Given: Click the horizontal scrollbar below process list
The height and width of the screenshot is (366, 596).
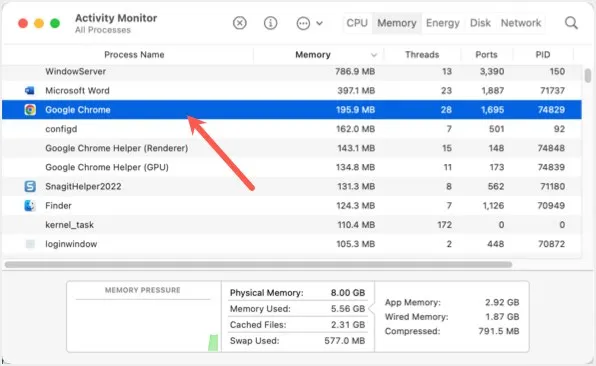Looking at the screenshot, I should click(258, 265).
